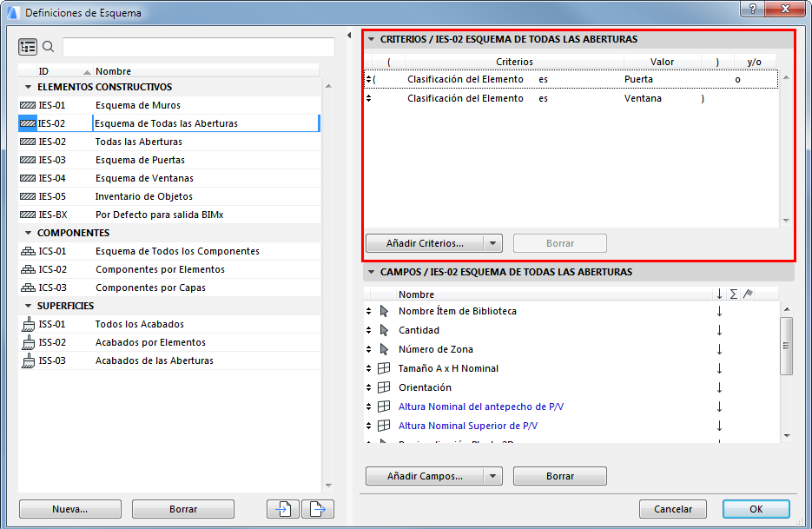Click the y/o value 'o' in Puerta row
Screen dimensions: 812x529
tap(737, 79)
